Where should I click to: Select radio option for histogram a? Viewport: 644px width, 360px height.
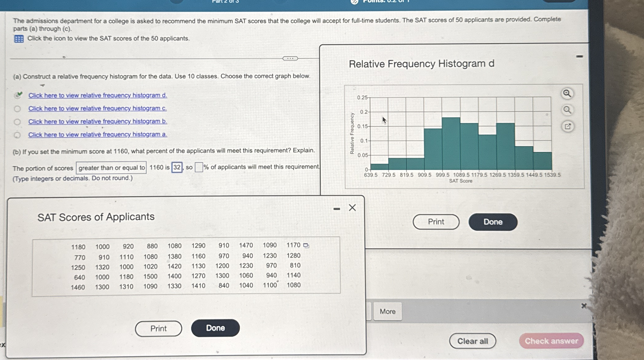coord(17,135)
